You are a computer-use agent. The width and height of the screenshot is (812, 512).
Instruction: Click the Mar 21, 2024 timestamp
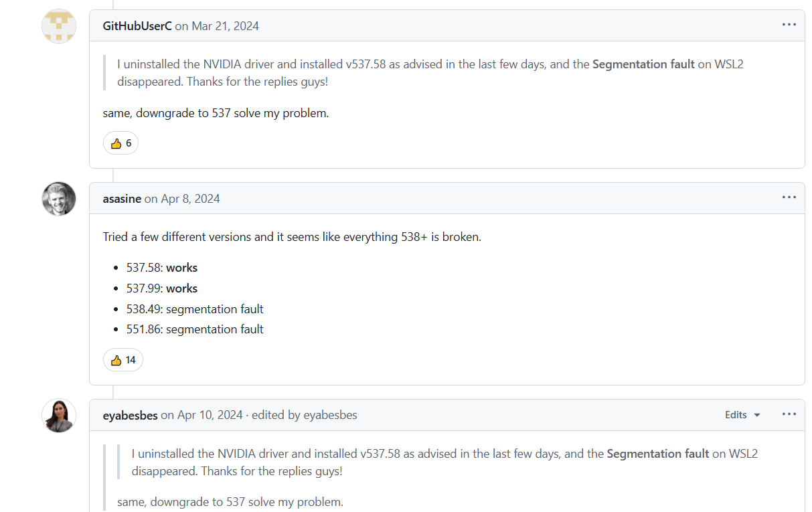point(225,26)
